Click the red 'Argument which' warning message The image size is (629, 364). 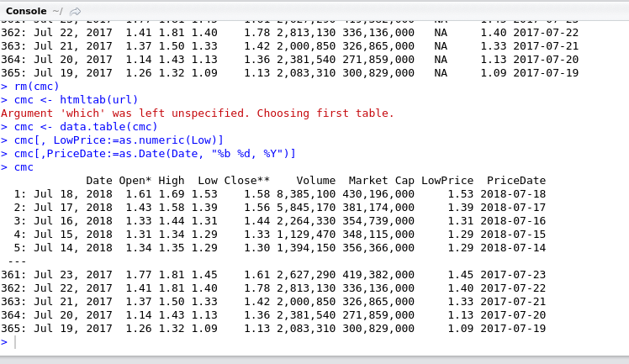[198, 113]
